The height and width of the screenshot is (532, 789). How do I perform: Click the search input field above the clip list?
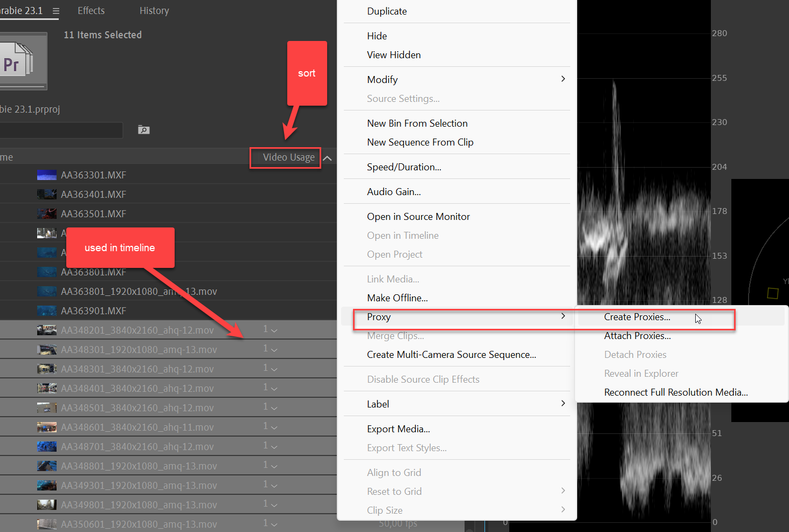61,130
